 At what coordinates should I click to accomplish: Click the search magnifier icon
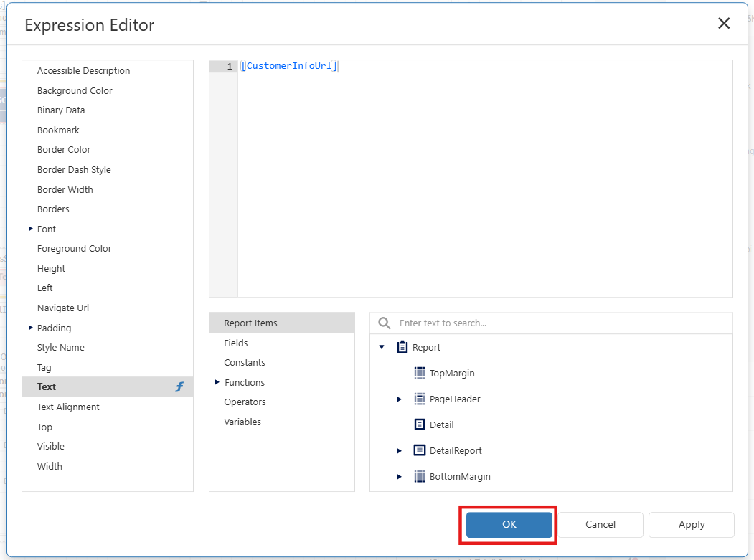point(385,323)
